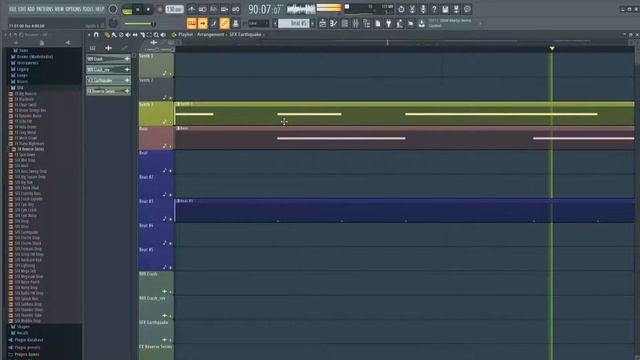Click the master pitch knob
The width and height of the screenshot is (640, 360).
113,24
